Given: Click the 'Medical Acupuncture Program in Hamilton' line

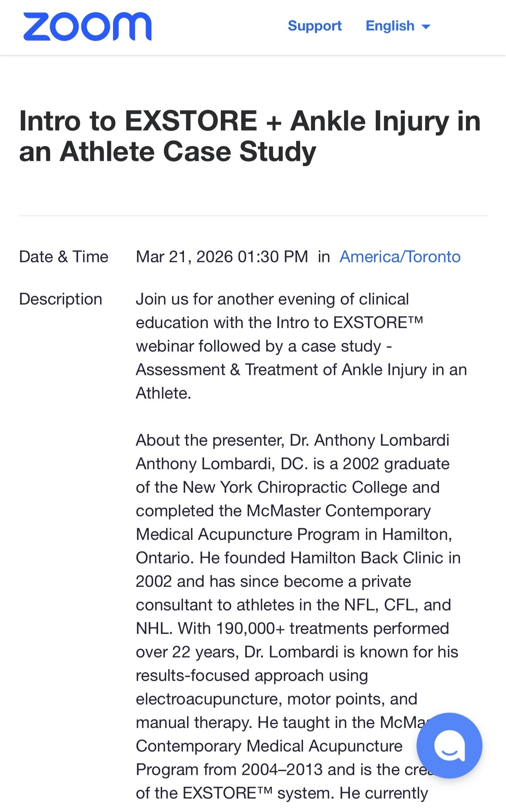Looking at the screenshot, I should coord(294,534).
